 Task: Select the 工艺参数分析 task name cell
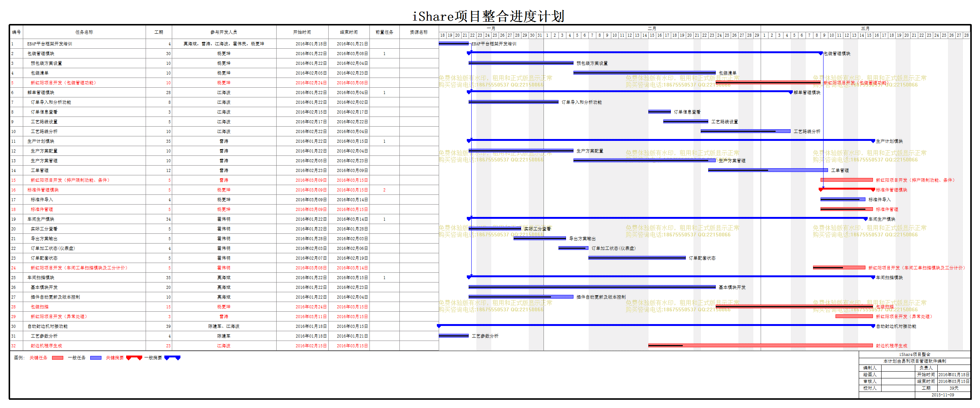(84, 336)
